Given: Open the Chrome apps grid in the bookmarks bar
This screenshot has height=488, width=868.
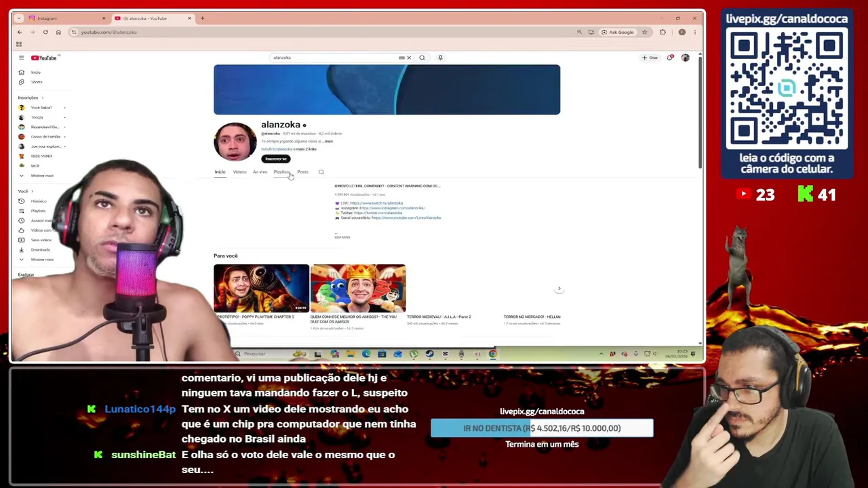Looking at the screenshot, I should tap(19, 44).
